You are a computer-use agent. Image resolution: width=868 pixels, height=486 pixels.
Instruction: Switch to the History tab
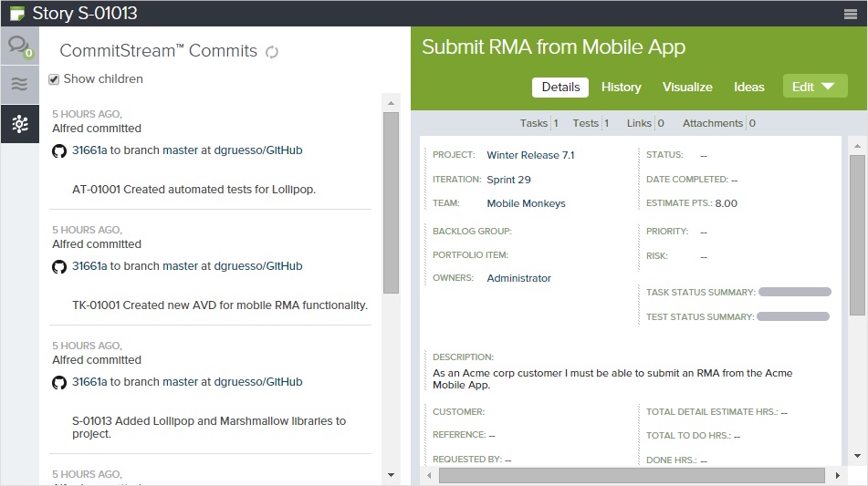(x=621, y=87)
